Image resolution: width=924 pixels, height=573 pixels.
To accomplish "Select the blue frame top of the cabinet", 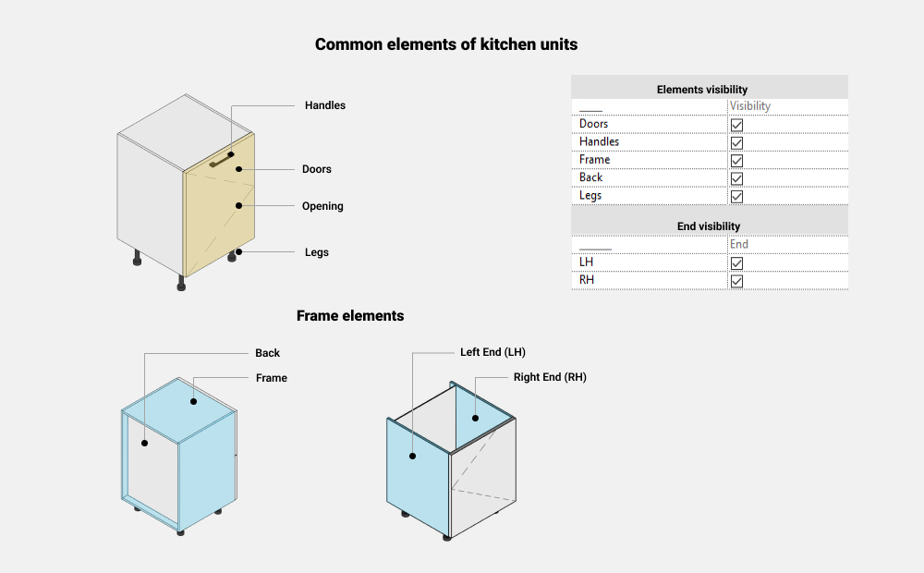I will [180, 399].
